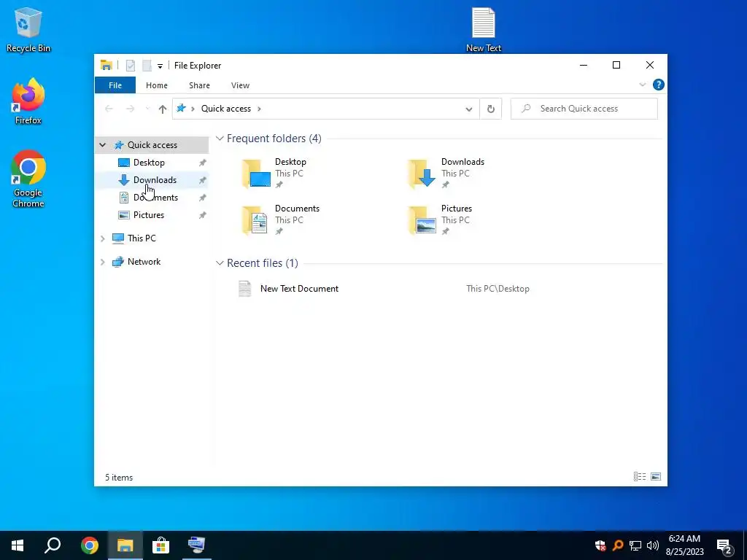Open the View ribbon tab
Screen dimensions: 747x560
pos(240,85)
